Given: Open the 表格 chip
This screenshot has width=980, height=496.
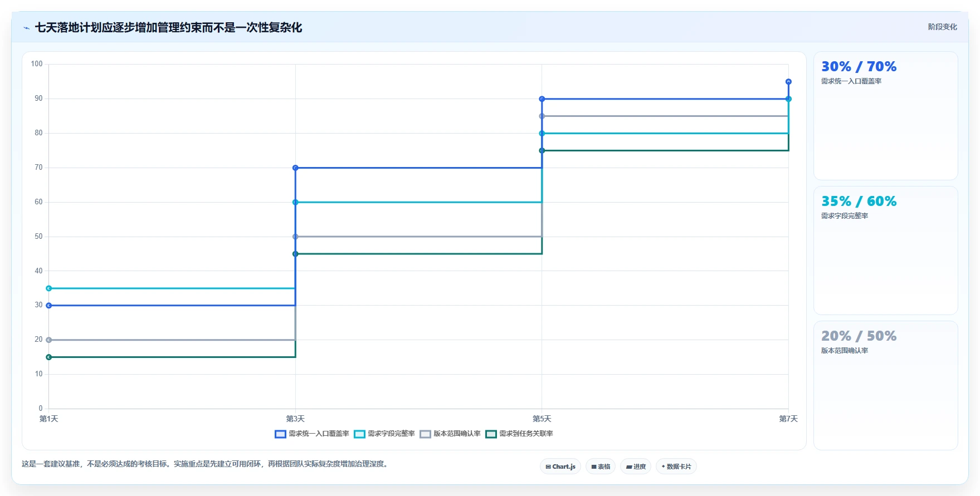Looking at the screenshot, I should pyautogui.click(x=601, y=466).
